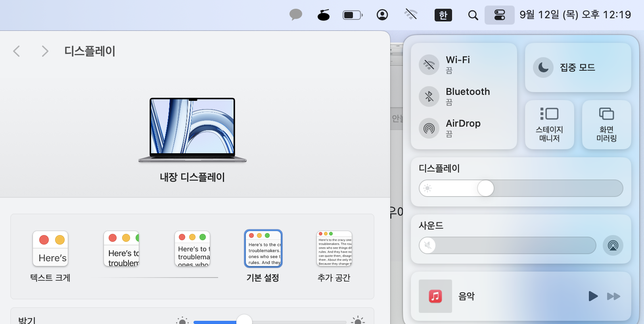Viewport: 644px width, 324px height.
Task: Click the large sun icon right of 밝기 slider
Action: coord(358,320)
